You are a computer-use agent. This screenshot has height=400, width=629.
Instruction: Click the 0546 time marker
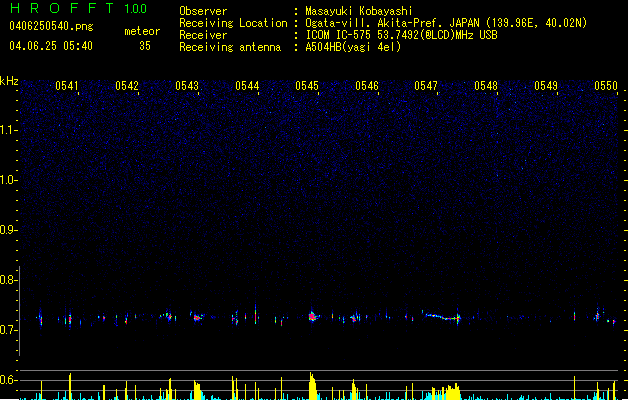[x=367, y=86]
